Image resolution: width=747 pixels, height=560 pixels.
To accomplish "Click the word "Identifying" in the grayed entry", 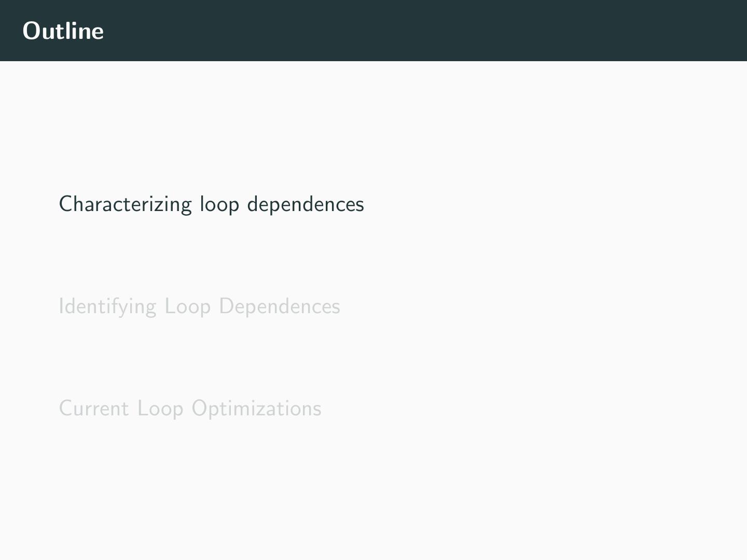I will pos(107,306).
